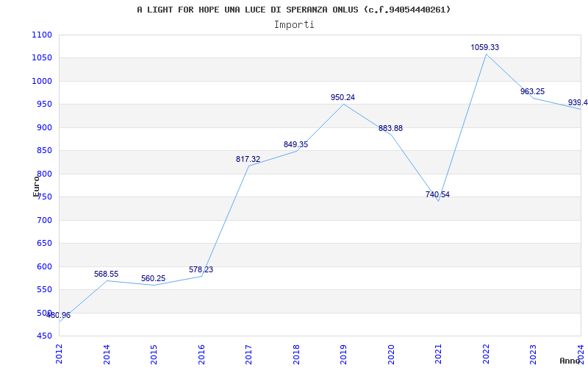
Task: Click y-axis value 900
Action: coord(44,127)
